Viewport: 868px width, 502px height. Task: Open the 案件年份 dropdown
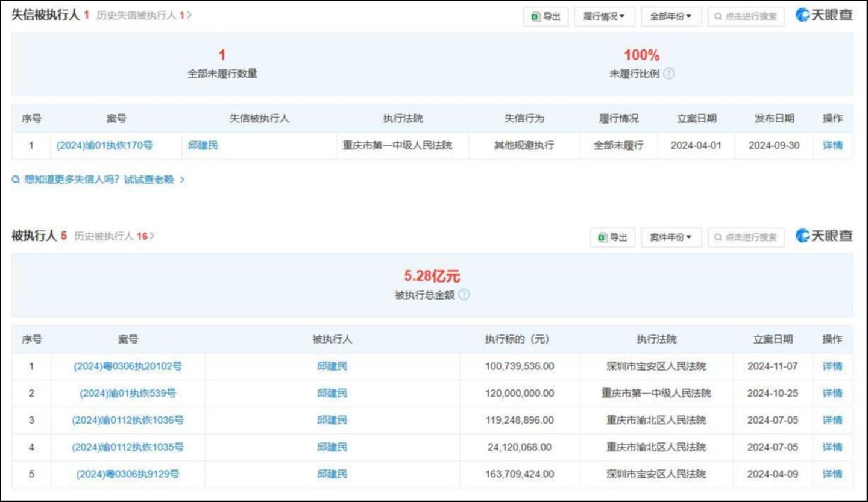(x=671, y=237)
